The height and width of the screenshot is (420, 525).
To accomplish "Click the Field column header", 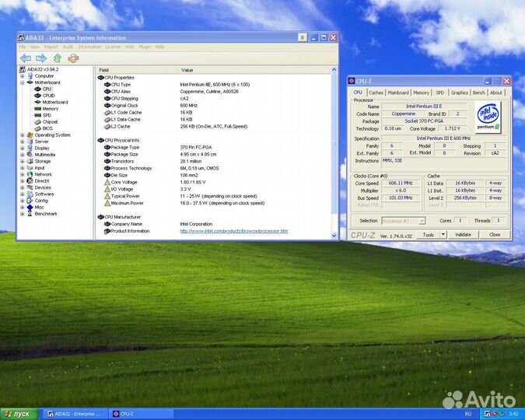I will tap(136, 70).
